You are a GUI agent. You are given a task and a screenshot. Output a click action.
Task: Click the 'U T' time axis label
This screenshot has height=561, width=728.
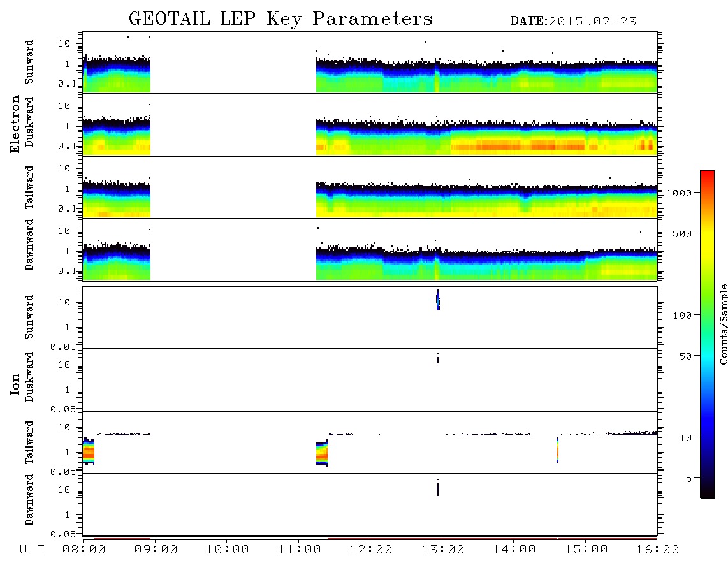(32, 550)
